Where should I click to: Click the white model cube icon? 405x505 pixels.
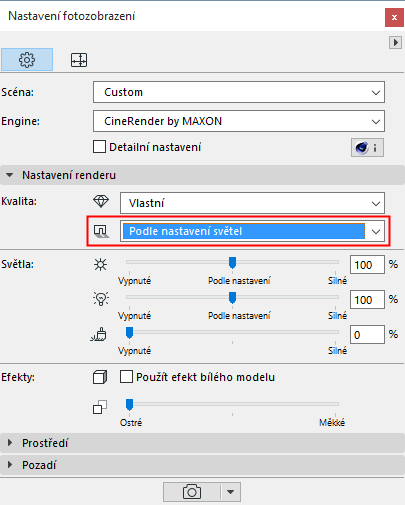click(100, 377)
